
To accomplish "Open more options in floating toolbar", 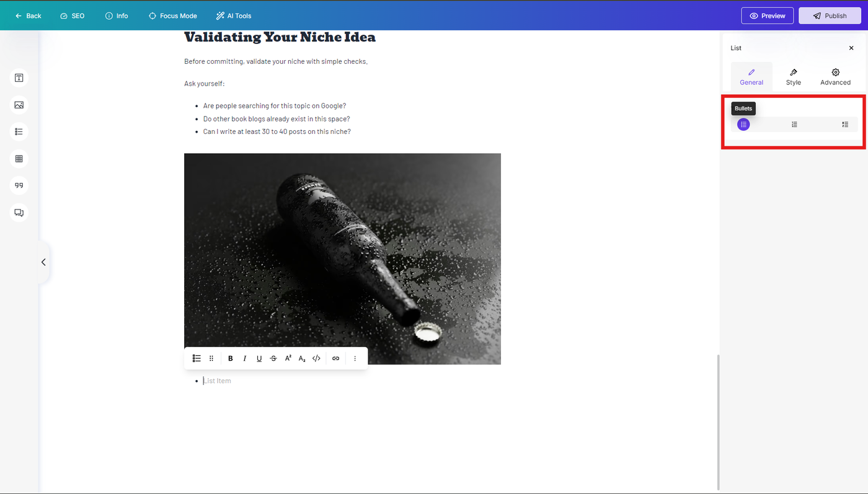I will (x=355, y=358).
